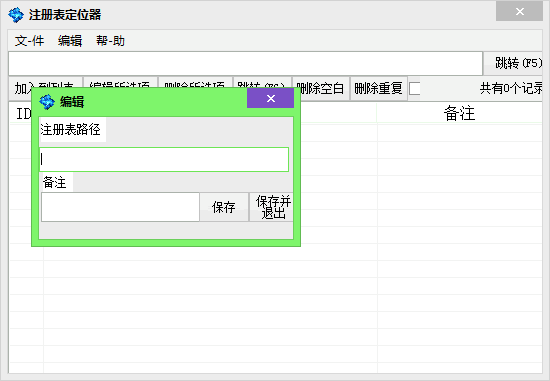Open the 帮-助 menu
The width and height of the screenshot is (550, 381).
coord(110,41)
